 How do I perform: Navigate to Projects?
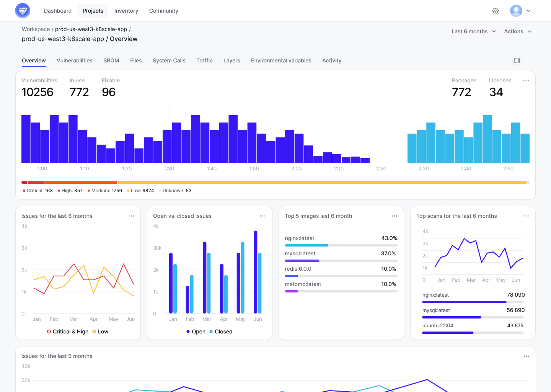pos(93,11)
